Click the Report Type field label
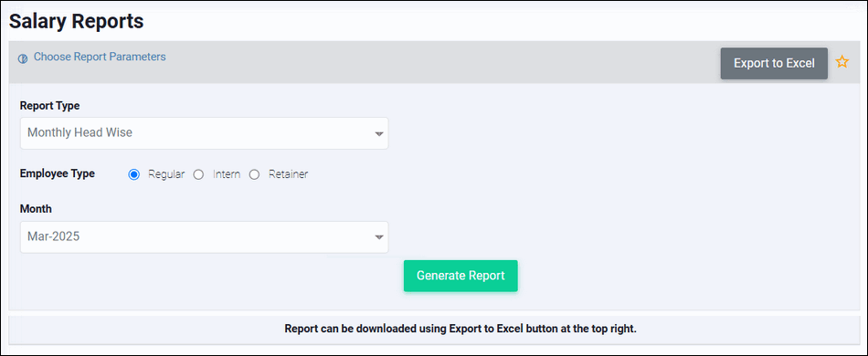This screenshot has width=868, height=356. [50, 106]
